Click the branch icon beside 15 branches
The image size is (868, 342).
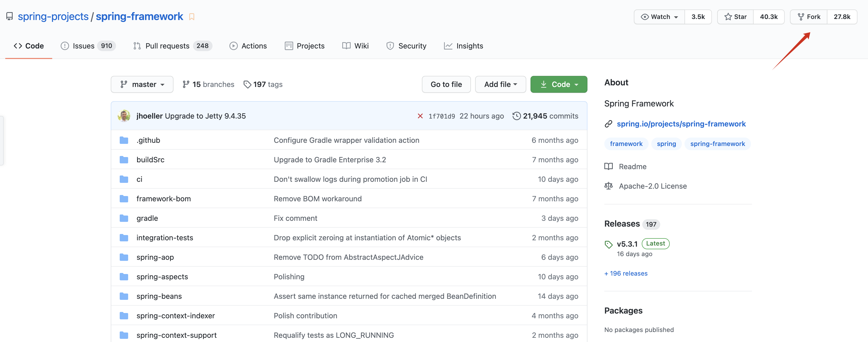click(x=186, y=85)
